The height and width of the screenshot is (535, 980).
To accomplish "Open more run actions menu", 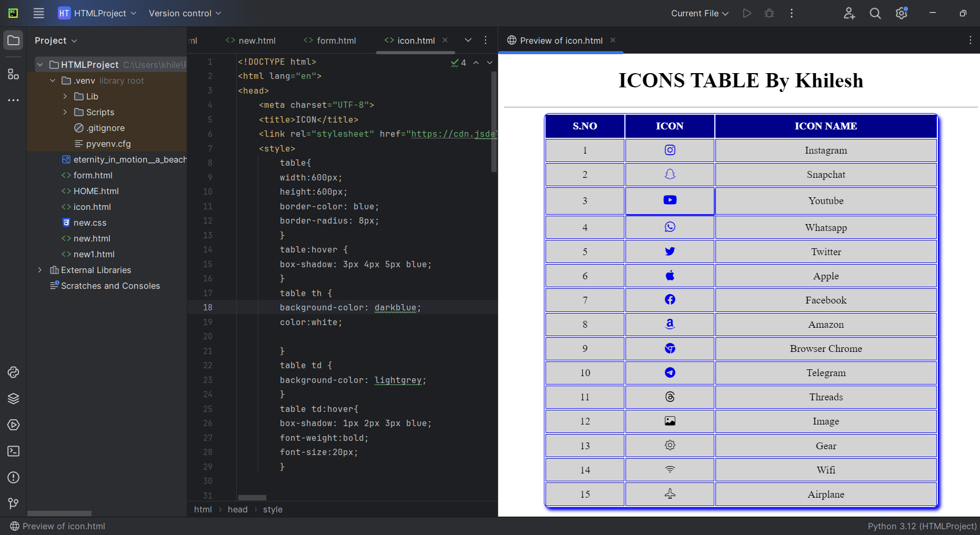I will pos(792,13).
